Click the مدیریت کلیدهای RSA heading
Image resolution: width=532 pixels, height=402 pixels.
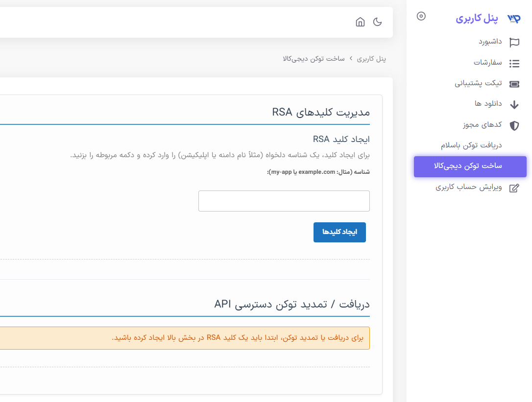point(321,112)
